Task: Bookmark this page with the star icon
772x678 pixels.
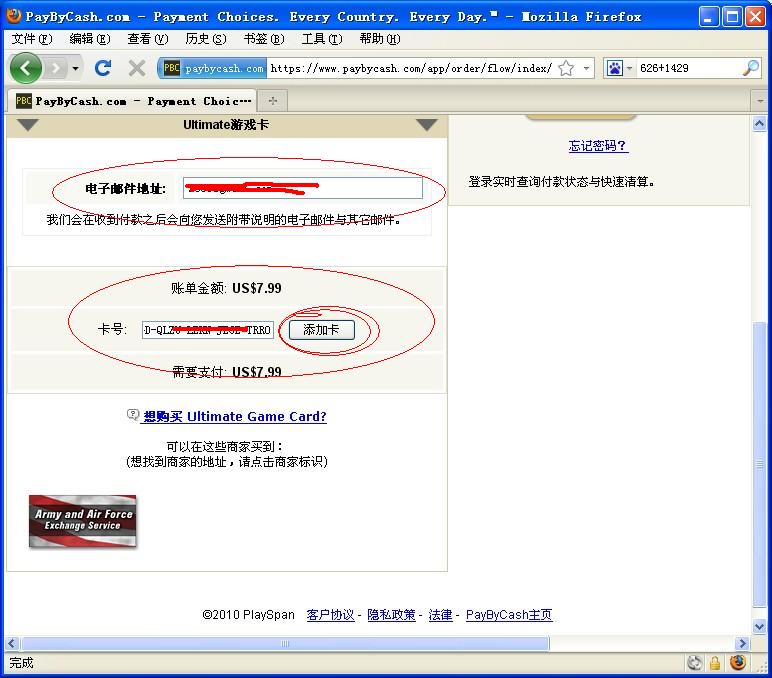Action: (566, 68)
